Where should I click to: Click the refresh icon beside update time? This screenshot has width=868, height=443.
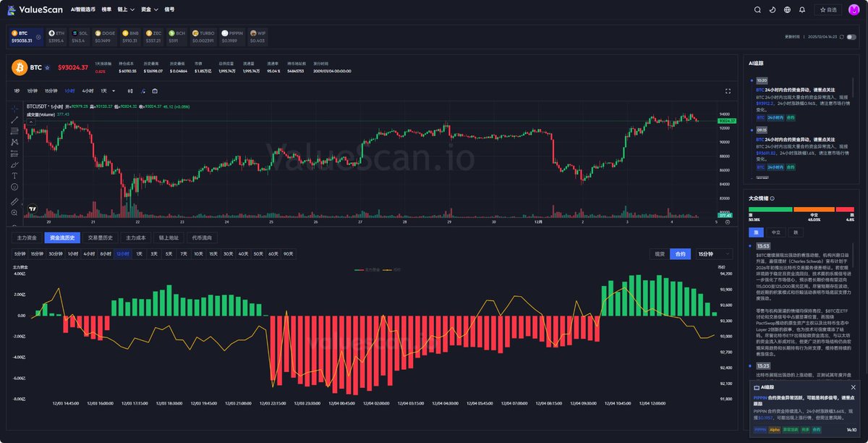pyautogui.click(x=841, y=36)
